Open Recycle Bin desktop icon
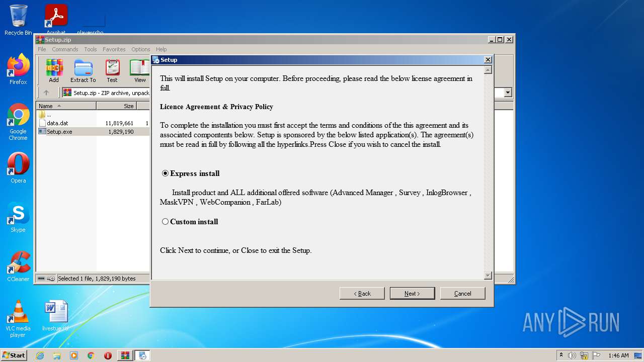 point(18,20)
